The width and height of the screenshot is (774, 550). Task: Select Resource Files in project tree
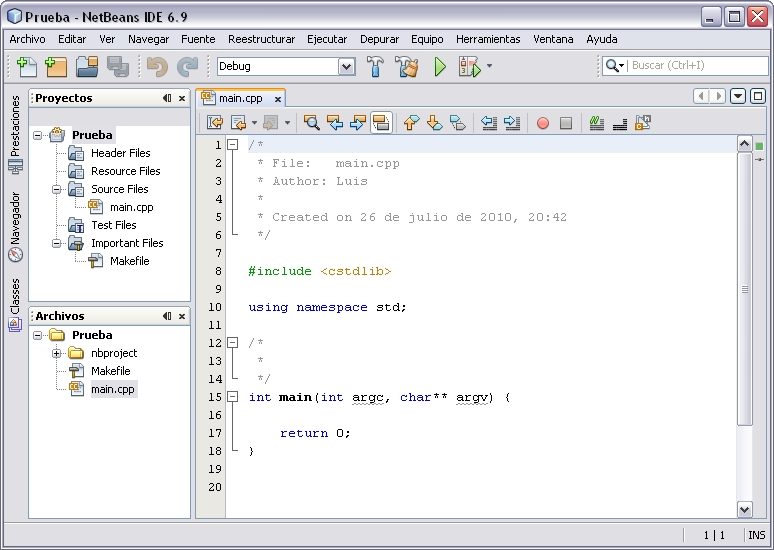pos(125,171)
